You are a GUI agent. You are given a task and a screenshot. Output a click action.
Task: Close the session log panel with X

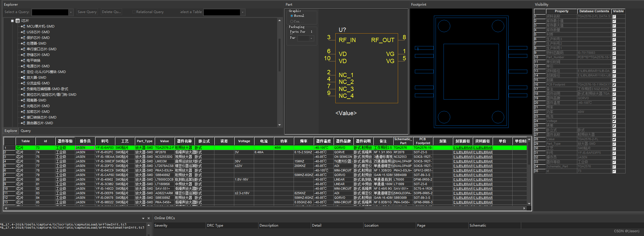(x=149, y=218)
